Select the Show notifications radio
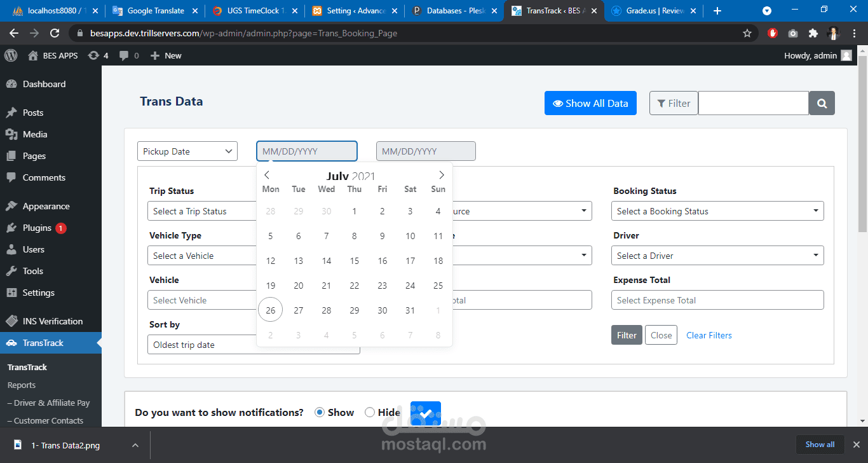This screenshot has height=463, width=868. [x=320, y=412]
